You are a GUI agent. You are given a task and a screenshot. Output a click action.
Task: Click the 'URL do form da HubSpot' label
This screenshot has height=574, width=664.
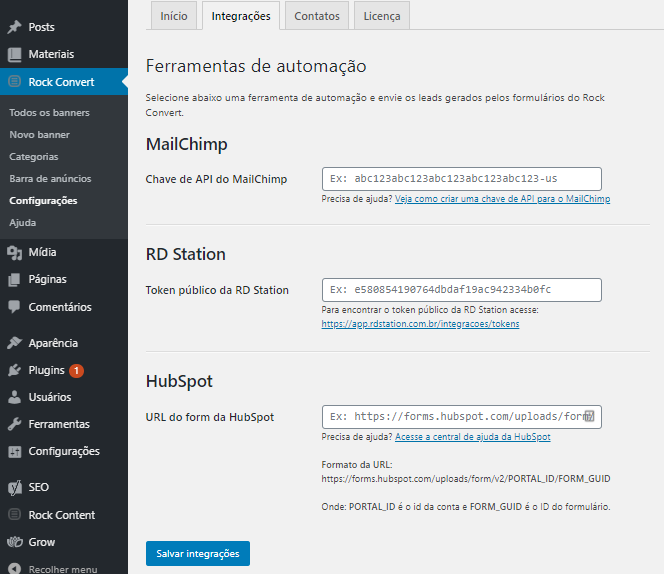210,417
